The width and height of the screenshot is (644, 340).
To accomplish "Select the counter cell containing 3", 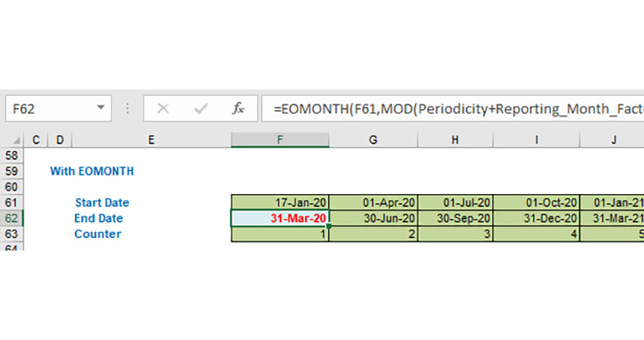I will [x=455, y=234].
